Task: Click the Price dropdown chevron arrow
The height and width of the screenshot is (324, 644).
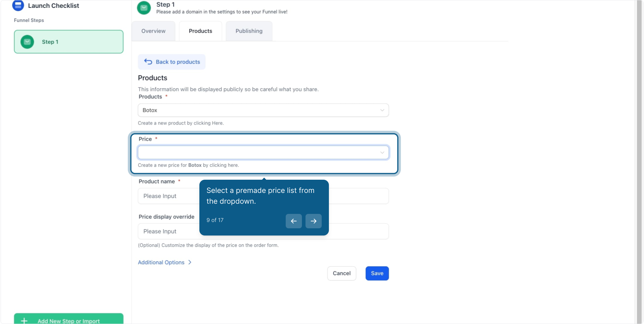Action: coord(382,152)
